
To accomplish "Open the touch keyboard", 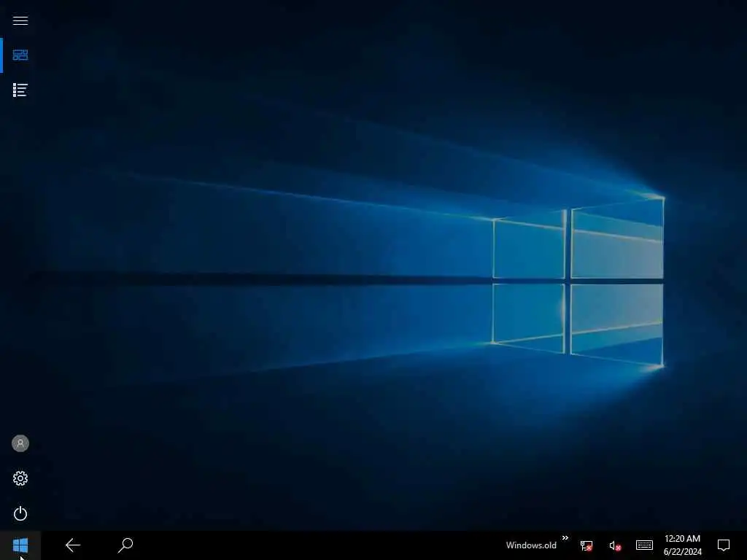I will click(x=644, y=545).
